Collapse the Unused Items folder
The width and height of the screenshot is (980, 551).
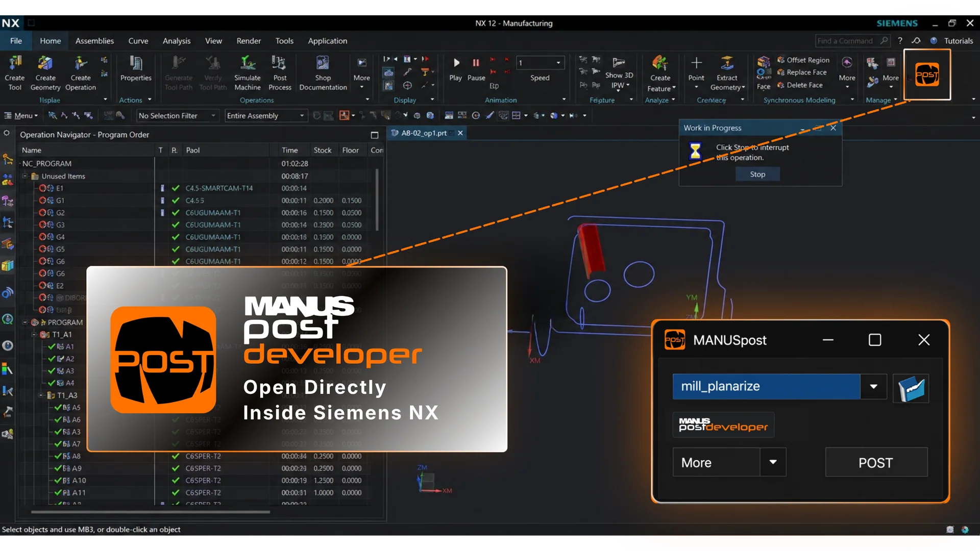click(24, 176)
